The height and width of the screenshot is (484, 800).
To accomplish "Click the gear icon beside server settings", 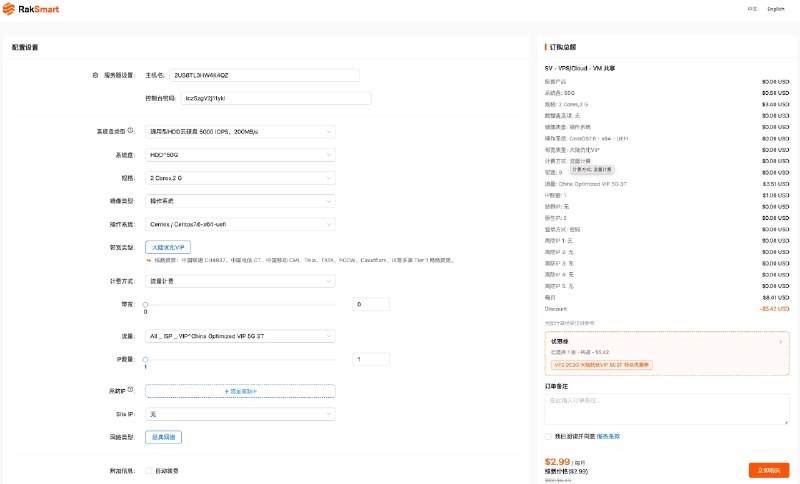I will coord(95,75).
